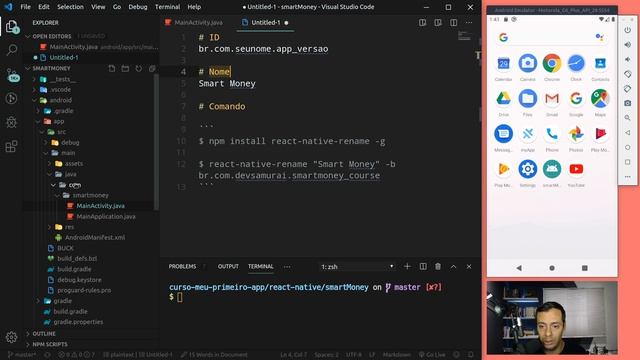
Task: Tap Android recents square button
Action: click(x=584, y=268)
